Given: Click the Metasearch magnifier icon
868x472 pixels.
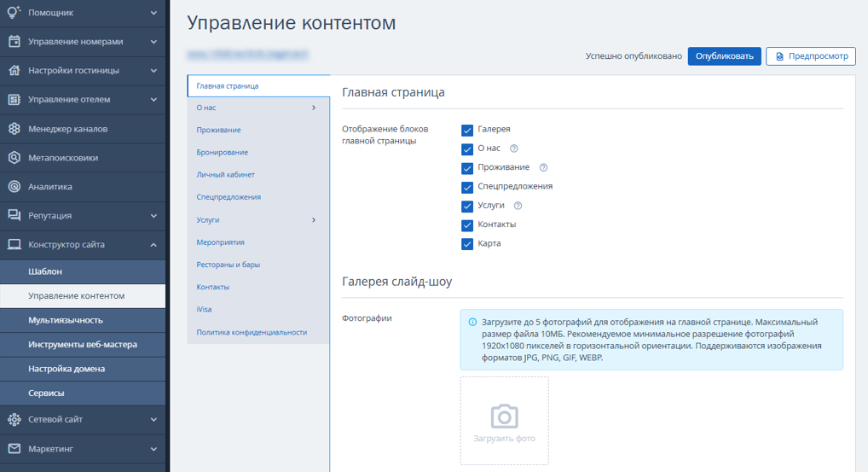Looking at the screenshot, I should click(14, 158).
